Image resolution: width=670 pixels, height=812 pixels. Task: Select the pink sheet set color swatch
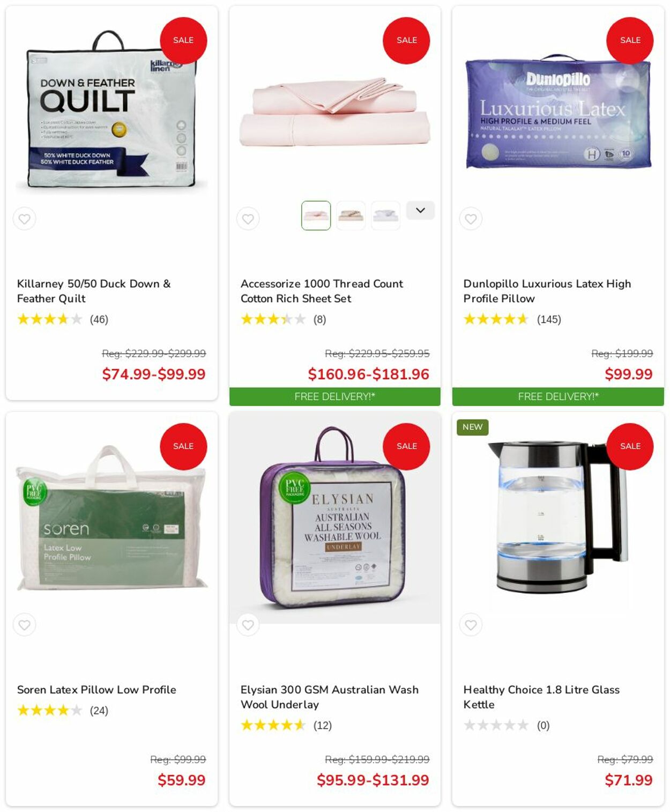pyautogui.click(x=316, y=216)
